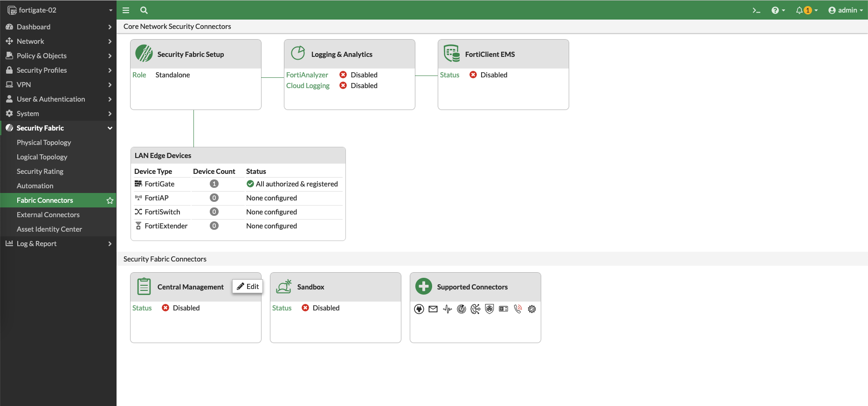Screen dimensions: 868x406
Task: Select the brain-shaped connector icon
Action: coord(475,309)
